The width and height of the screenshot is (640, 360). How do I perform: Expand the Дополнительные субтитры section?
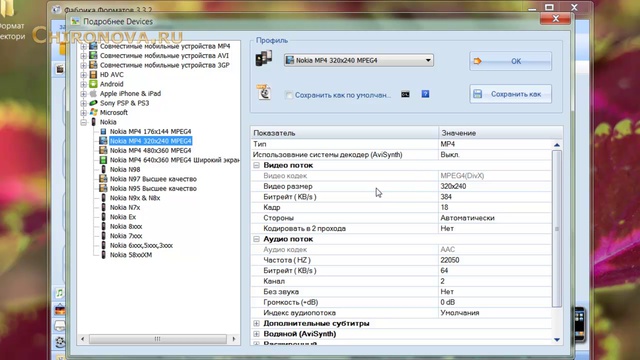[256, 323]
